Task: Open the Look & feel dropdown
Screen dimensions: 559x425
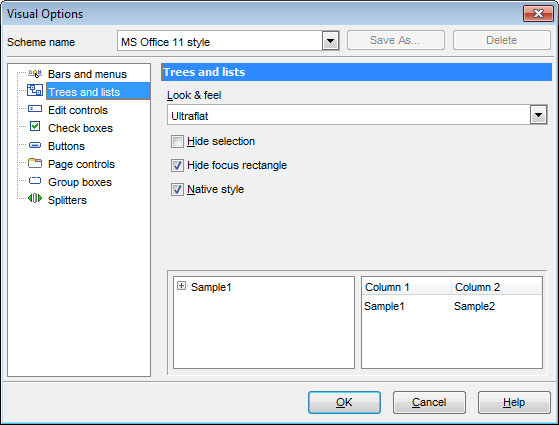Action: point(538,115)
